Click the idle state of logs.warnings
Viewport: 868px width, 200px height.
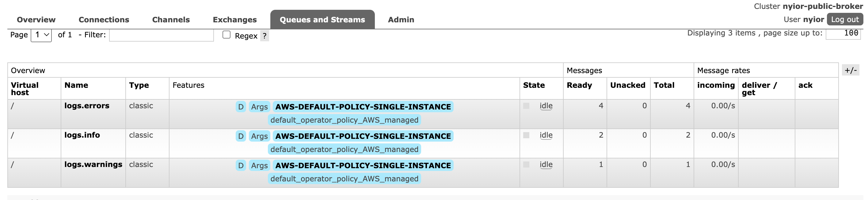coord(546,164)
